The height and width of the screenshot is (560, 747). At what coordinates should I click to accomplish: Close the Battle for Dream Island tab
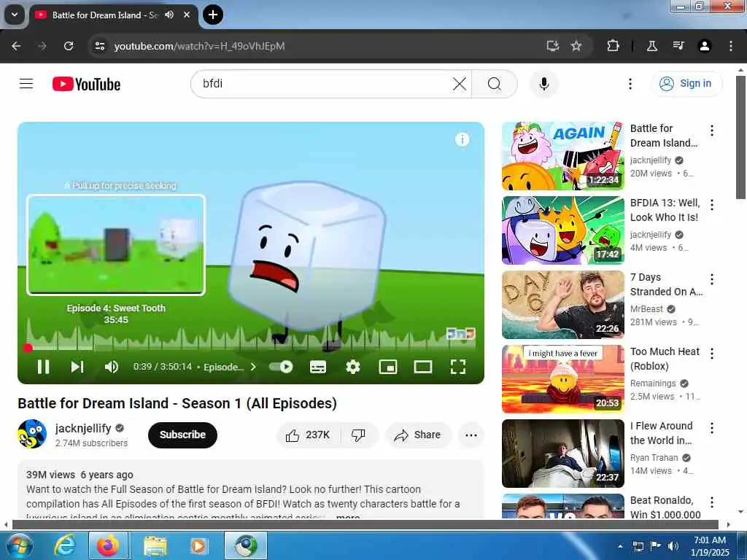click(187, 15)
